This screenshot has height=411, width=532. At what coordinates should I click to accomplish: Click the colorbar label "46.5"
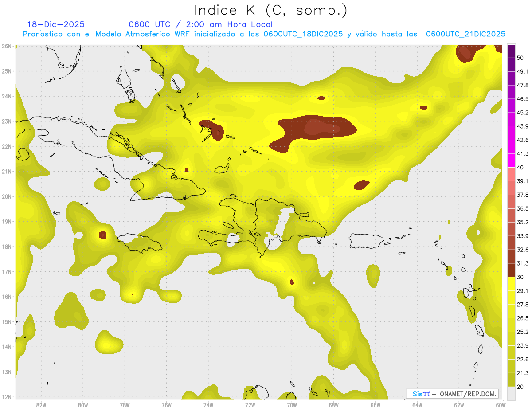[522, 99]
